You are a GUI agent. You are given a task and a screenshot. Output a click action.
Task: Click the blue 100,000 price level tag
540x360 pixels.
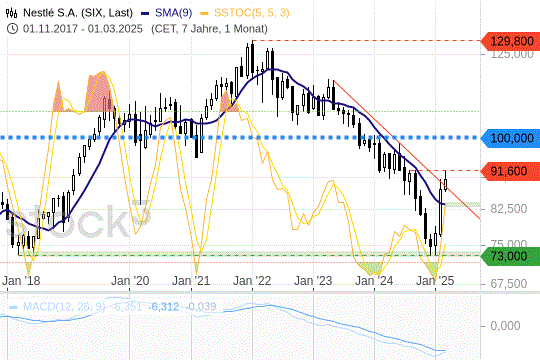tap(510, 138)
